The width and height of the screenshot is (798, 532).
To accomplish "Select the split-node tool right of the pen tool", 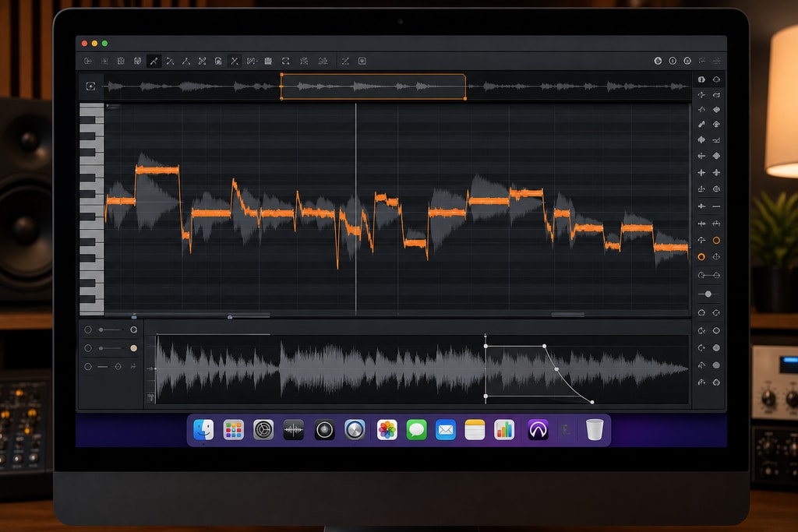I will coord(171,61).
